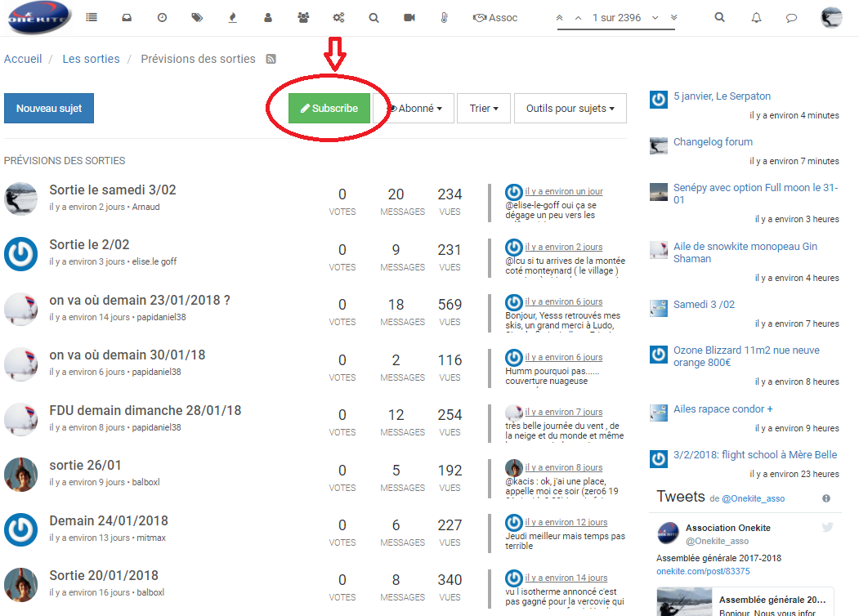Open topic FDU demain dimanche 28/01/18

point(145,410)
